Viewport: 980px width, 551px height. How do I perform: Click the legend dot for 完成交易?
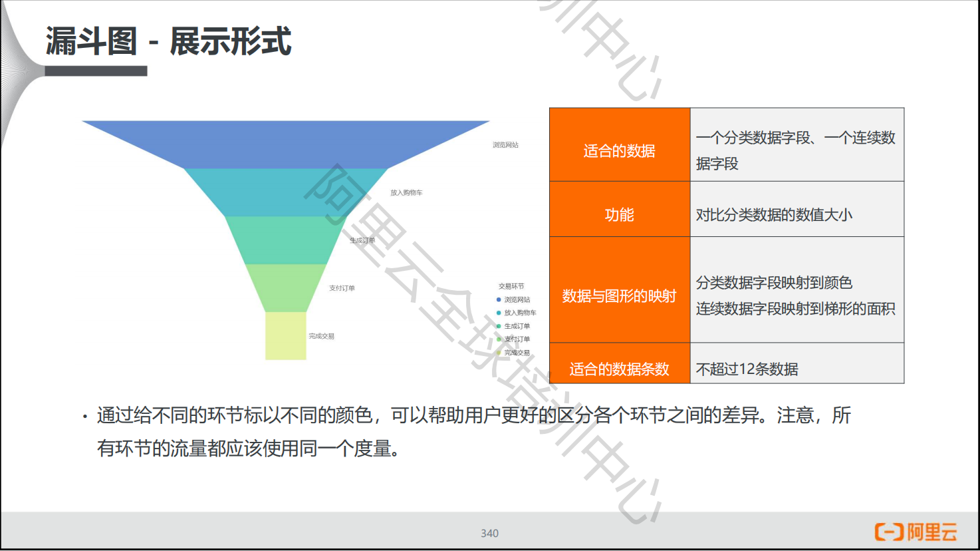pos(499,353)
